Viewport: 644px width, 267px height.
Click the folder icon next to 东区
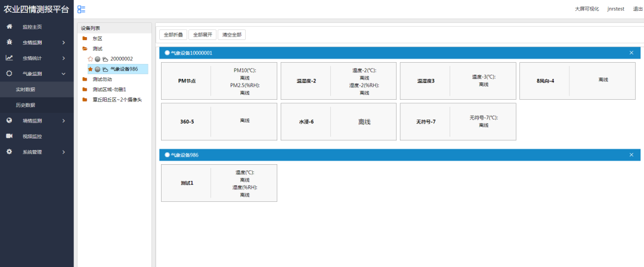[x=85, y=38]
